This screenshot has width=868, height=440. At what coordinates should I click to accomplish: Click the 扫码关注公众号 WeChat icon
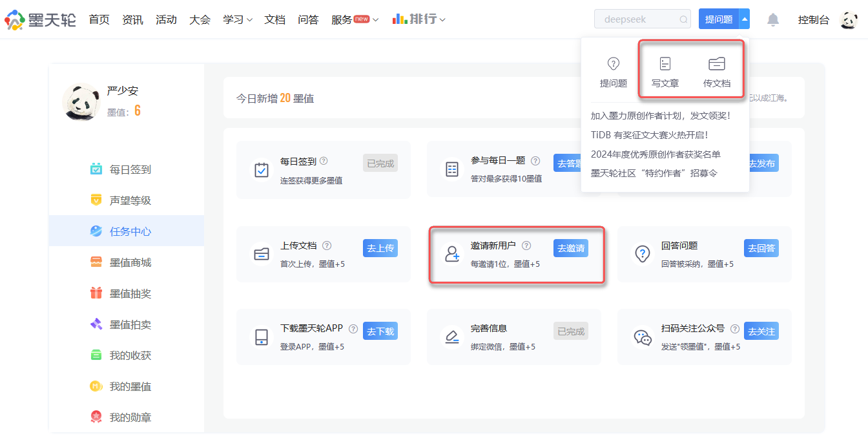click(x=643, y=337)
